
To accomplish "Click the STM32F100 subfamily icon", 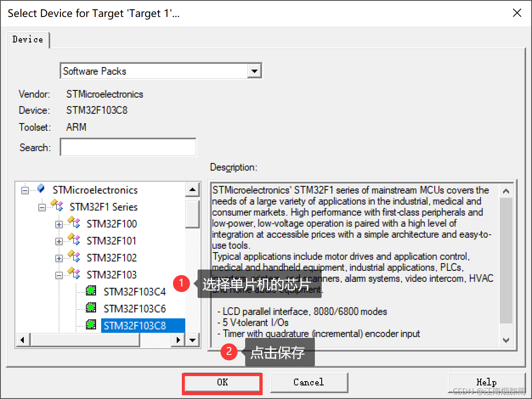I will click(x=74, y=223).
